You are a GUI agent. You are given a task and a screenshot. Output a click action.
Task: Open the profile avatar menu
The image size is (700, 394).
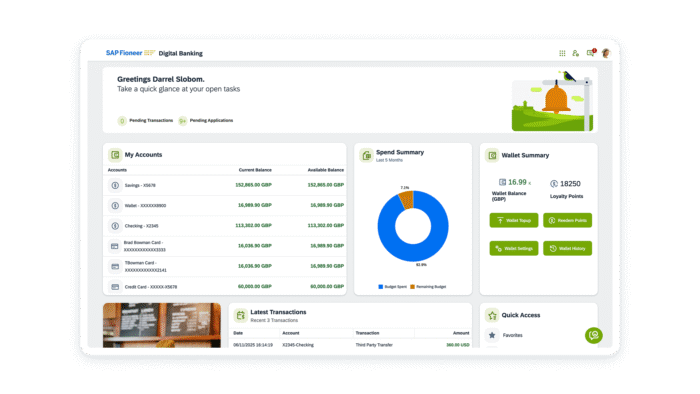(606, 53)
